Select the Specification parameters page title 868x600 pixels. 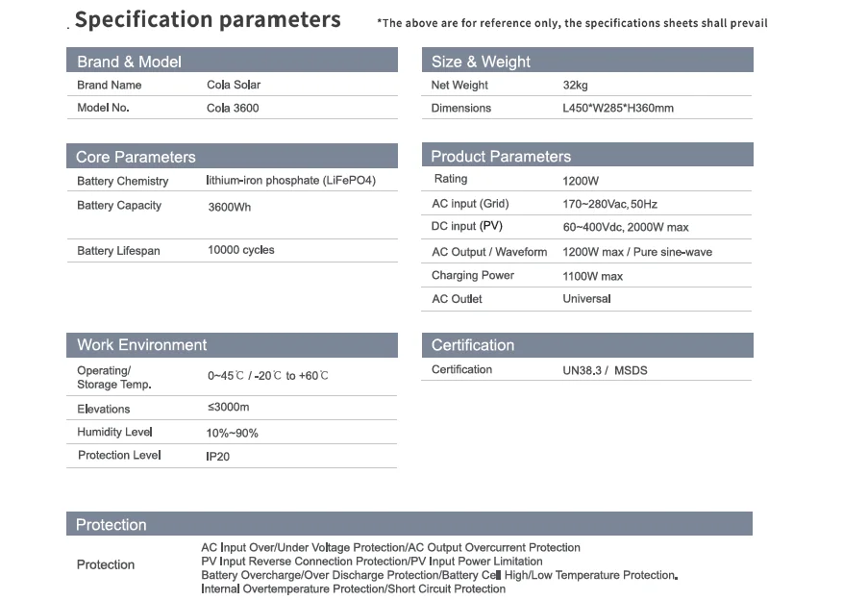coord(208,20)
